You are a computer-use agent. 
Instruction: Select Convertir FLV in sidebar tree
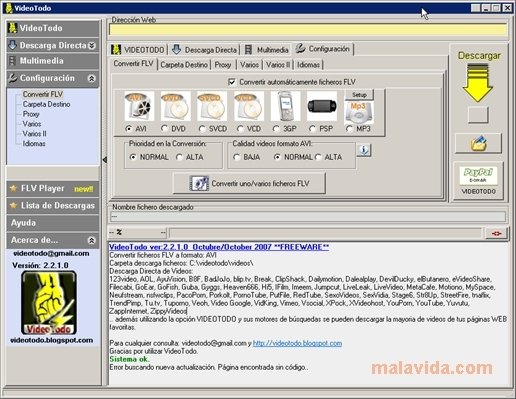[x=43, y=94]
